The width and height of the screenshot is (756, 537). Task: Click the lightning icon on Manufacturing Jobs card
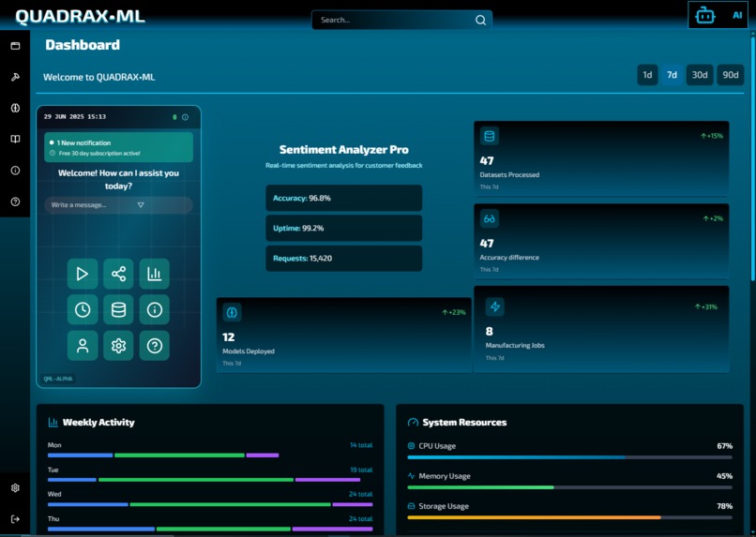click(x=495, y=306)
